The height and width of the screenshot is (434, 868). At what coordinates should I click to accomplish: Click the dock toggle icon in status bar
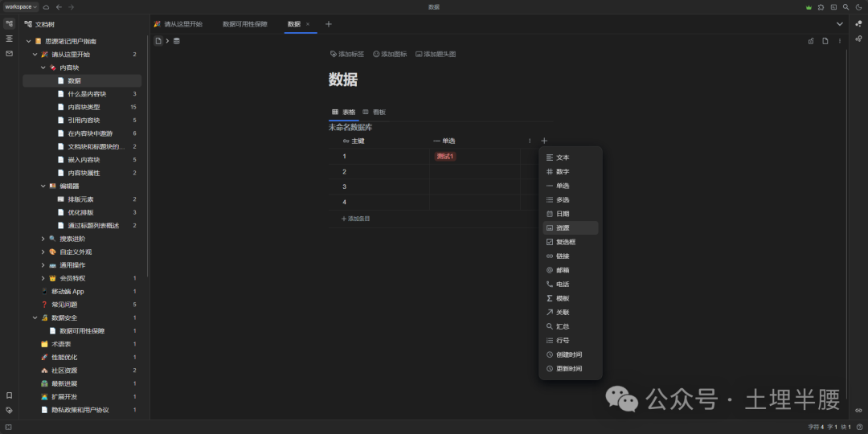pos(8,428)
